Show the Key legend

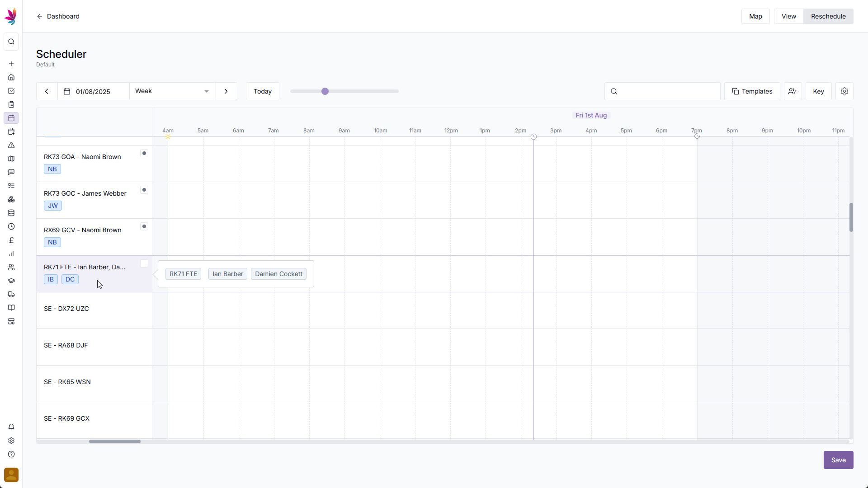pos(818,91)
